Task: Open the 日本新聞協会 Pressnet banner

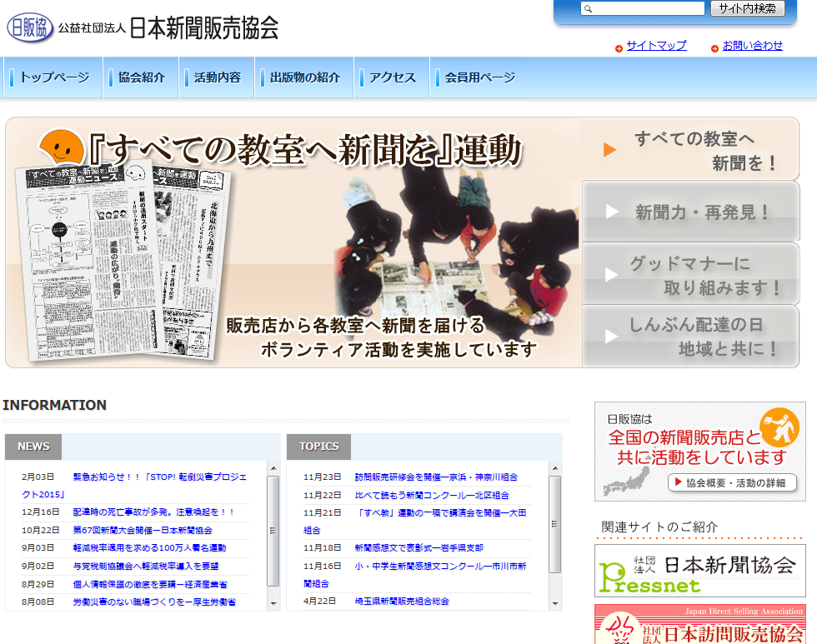Action: coord(699,571)
